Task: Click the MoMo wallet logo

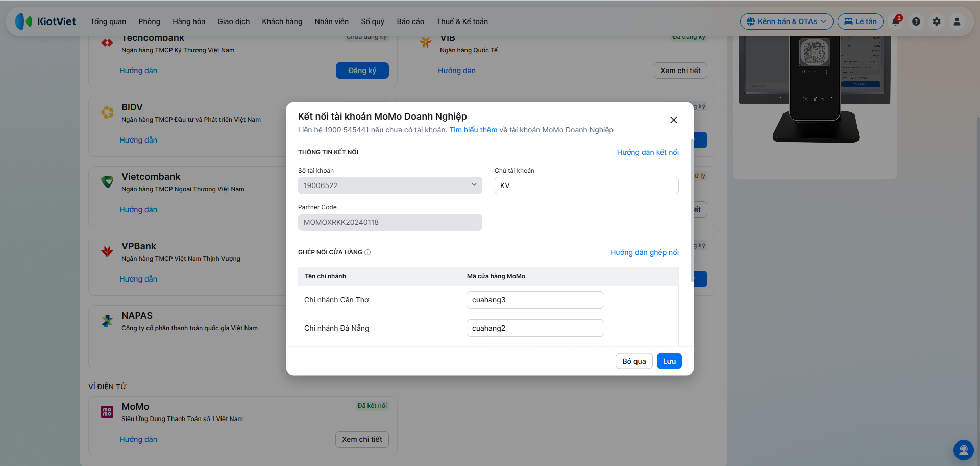Action: (x=107, y=412)
